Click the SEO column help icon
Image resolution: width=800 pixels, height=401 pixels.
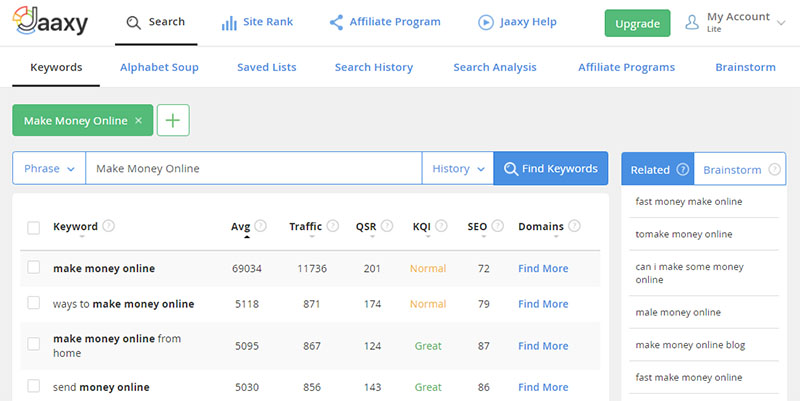[x=497, y=225]
